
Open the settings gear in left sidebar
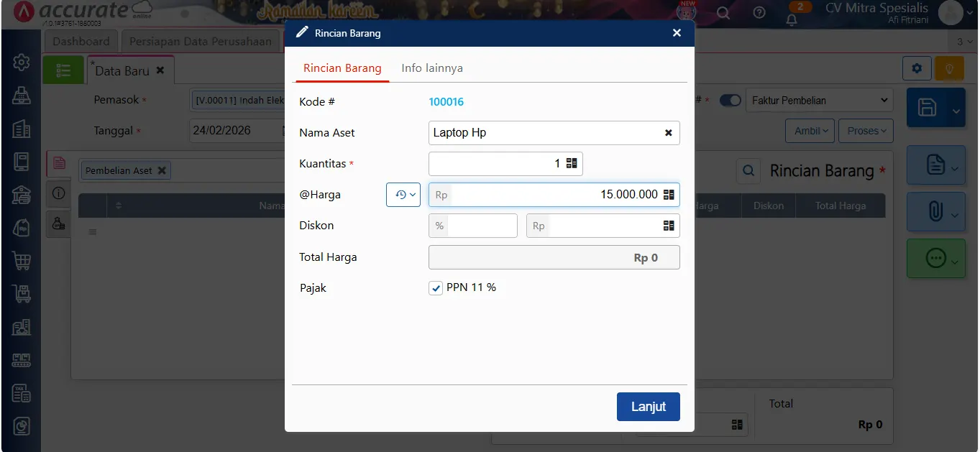coord(21,63)
